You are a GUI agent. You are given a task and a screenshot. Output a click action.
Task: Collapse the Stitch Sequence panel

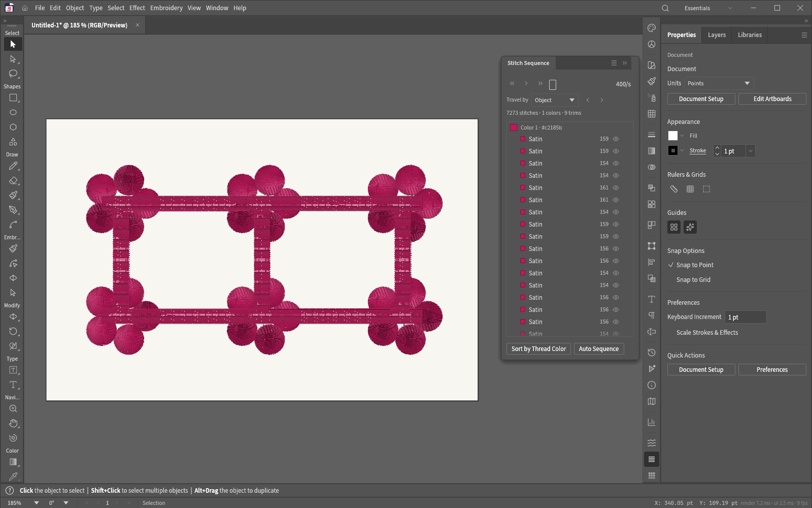point(625,63)
